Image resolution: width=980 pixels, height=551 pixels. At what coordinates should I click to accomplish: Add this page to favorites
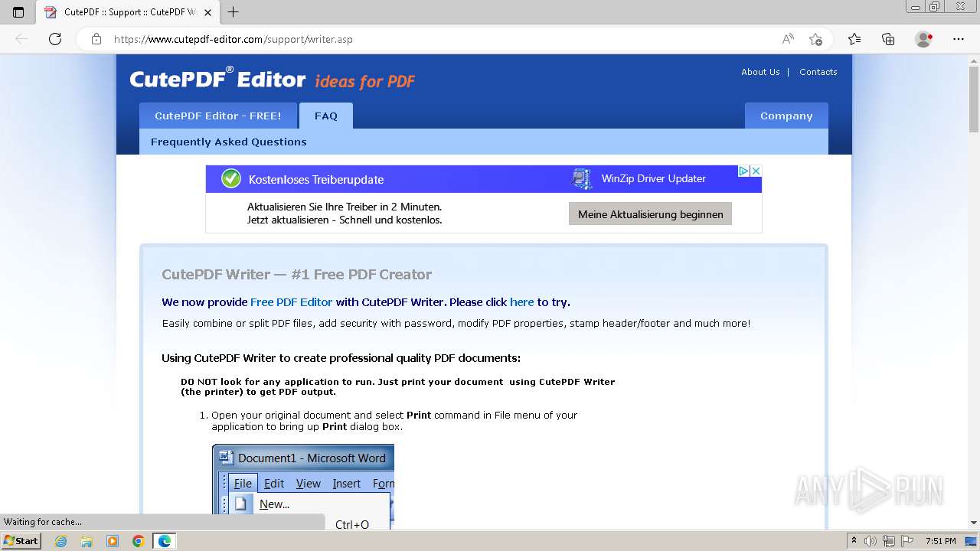[x=816, y=39]
